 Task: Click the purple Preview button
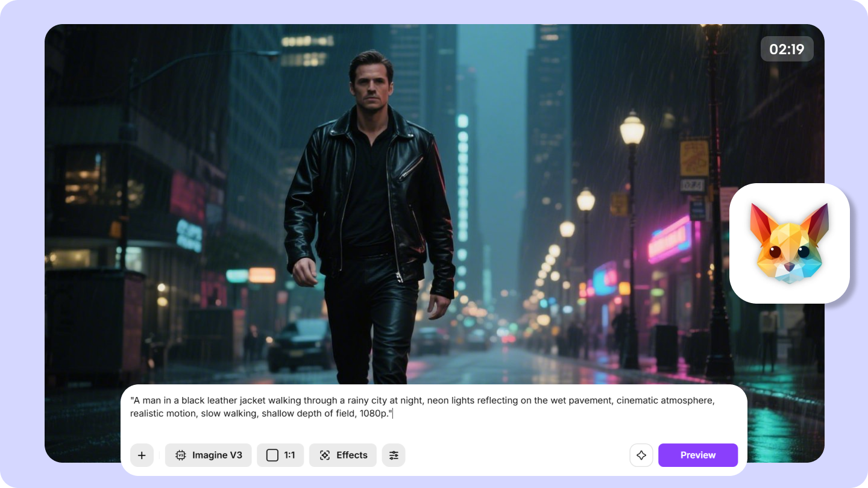pyautogui.click(x=698, y=455)
